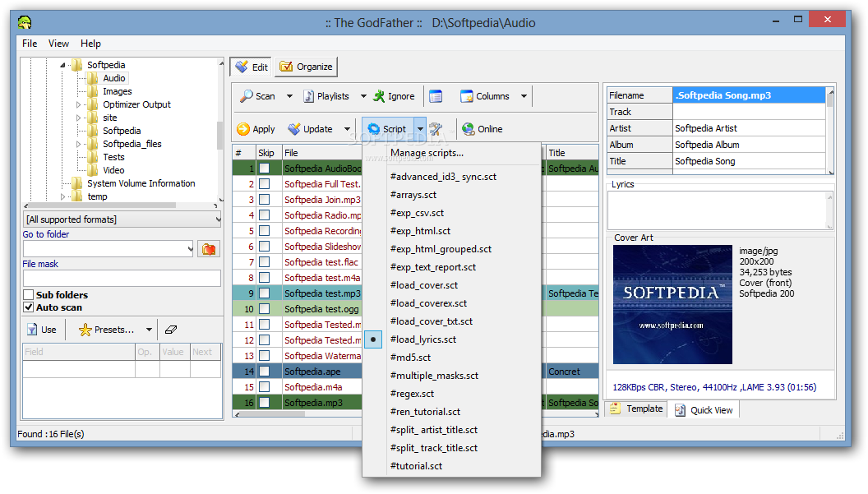
Task: Switch to the Organize tab
Action: click(306, 67)
